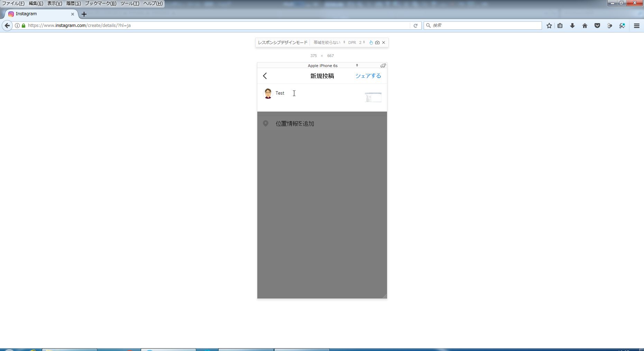Click the browser back arrow button
The height and width of the screenshot is (351, 644).
pos(7,26)
